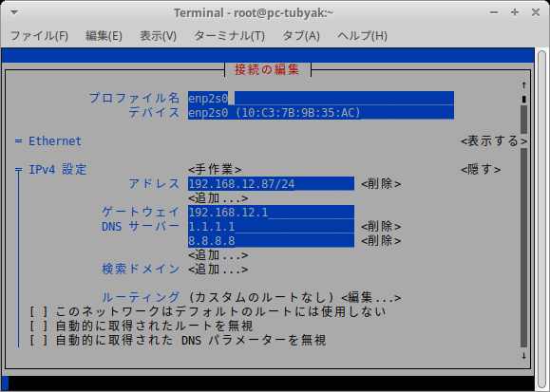Focus the プロファイル名 field

[x=321, y=98]
